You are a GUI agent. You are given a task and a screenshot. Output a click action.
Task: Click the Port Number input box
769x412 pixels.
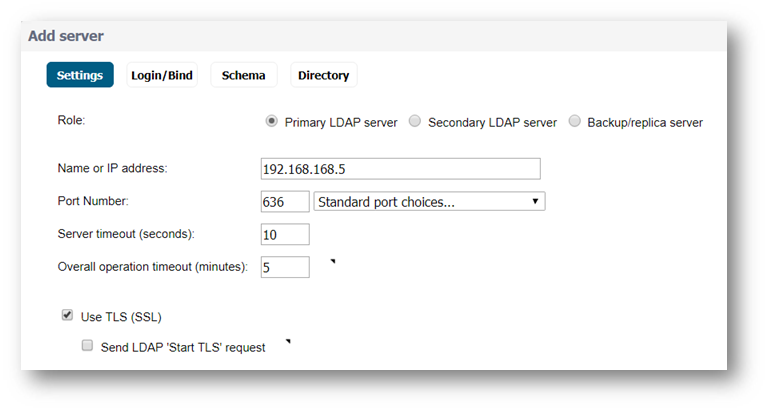(x=285, y=202)
